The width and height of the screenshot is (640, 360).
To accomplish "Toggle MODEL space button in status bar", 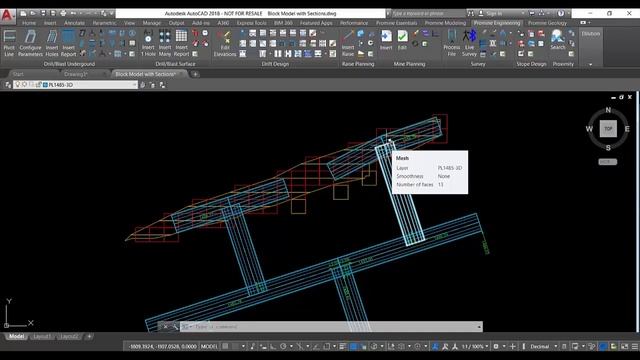I will 209,347.
